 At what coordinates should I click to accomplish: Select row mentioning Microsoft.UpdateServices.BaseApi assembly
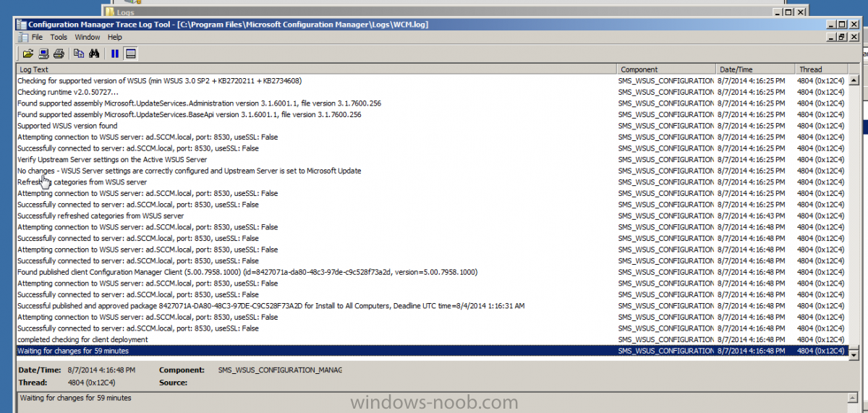click(432, 114)
